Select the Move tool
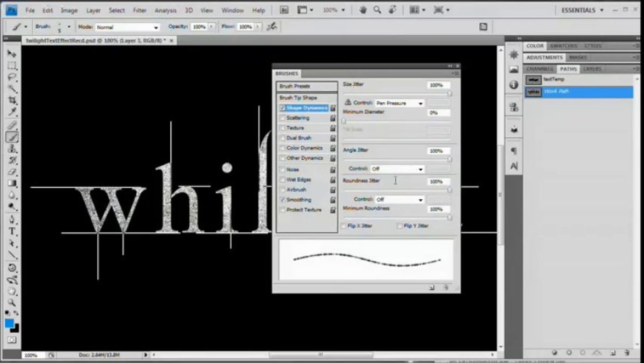644x363 pixels. pyautogui.click(x=12, y=53)
